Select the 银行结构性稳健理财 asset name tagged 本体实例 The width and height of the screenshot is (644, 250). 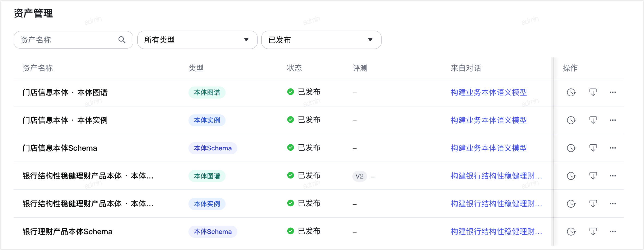coord(88,204)
